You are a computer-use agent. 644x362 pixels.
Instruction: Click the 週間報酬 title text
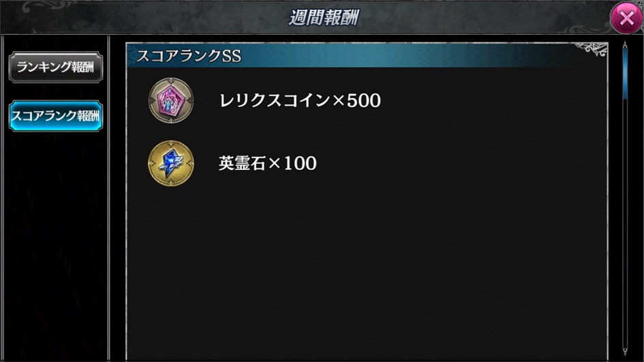tap(324, 18)
